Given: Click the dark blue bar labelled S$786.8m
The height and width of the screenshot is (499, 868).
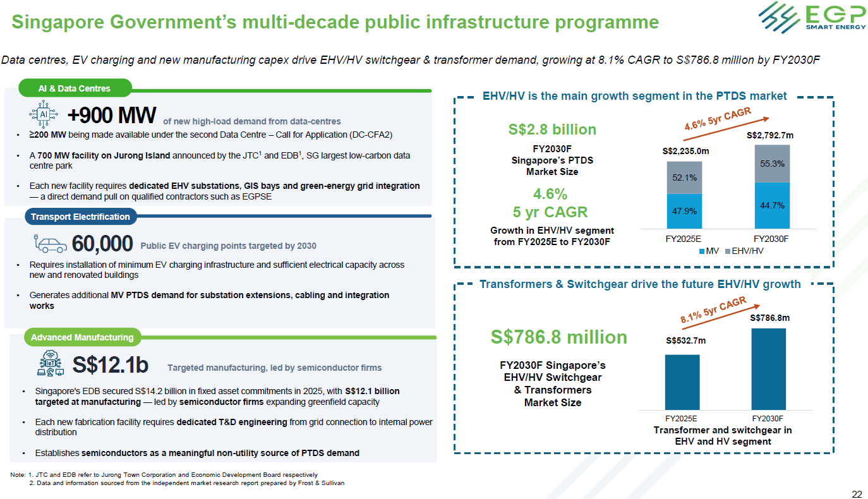Looking at the screenshot, I should pos(769,369).
